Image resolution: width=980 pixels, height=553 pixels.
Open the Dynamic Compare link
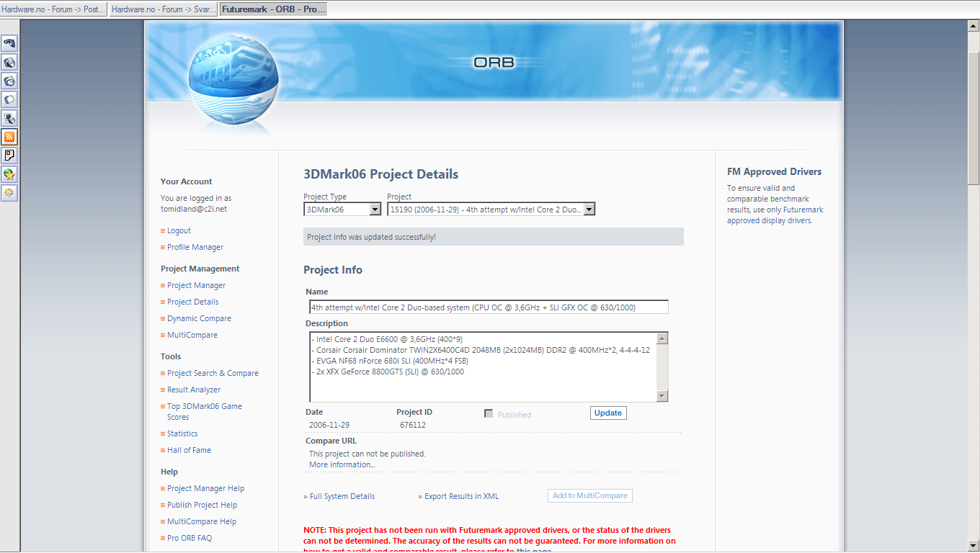coord(199,319)
